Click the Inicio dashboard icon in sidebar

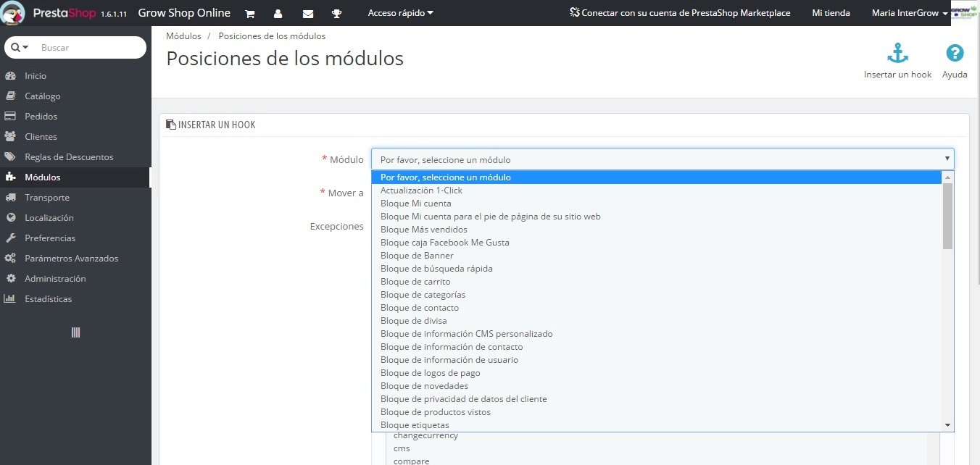(10, 75)
